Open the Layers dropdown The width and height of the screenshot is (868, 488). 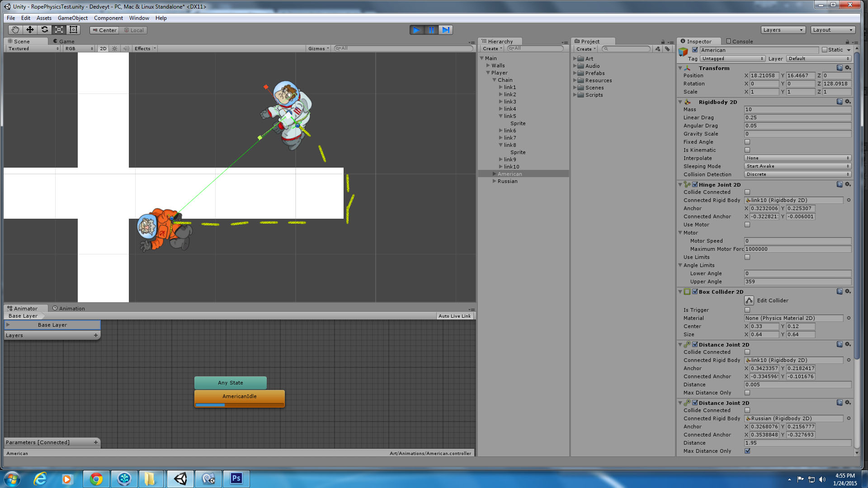(x=783, y=30)
